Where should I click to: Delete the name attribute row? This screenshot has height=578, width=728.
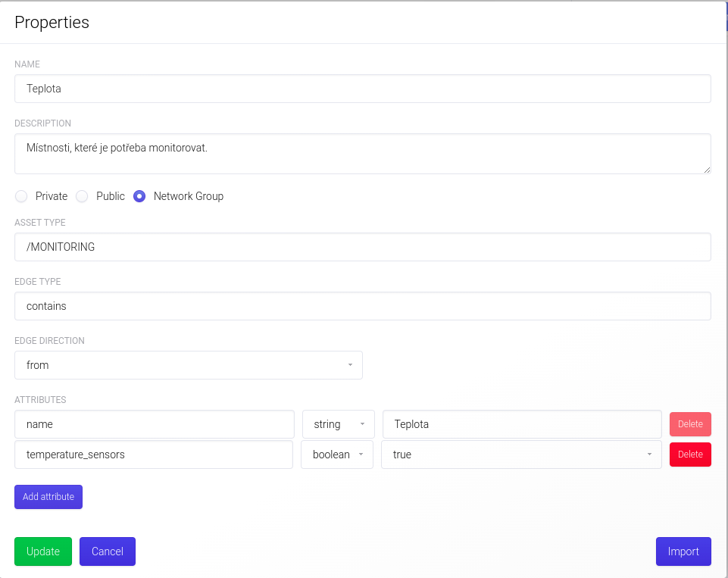(x=689, y=424)
